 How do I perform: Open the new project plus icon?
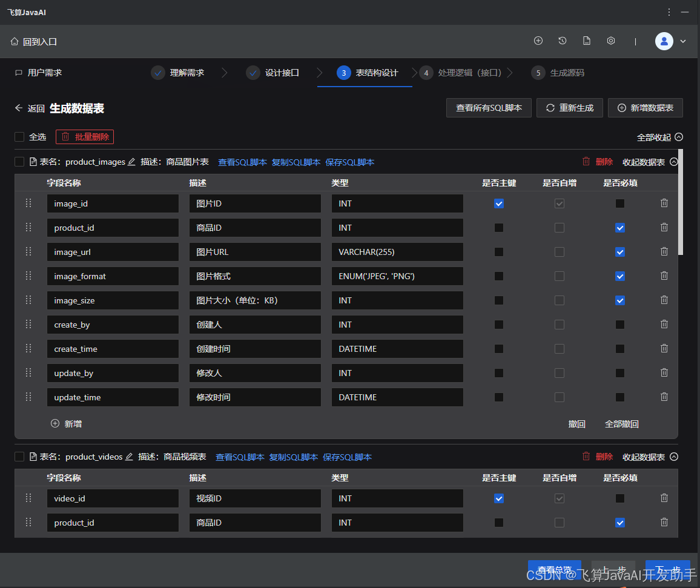click(538, 41)
